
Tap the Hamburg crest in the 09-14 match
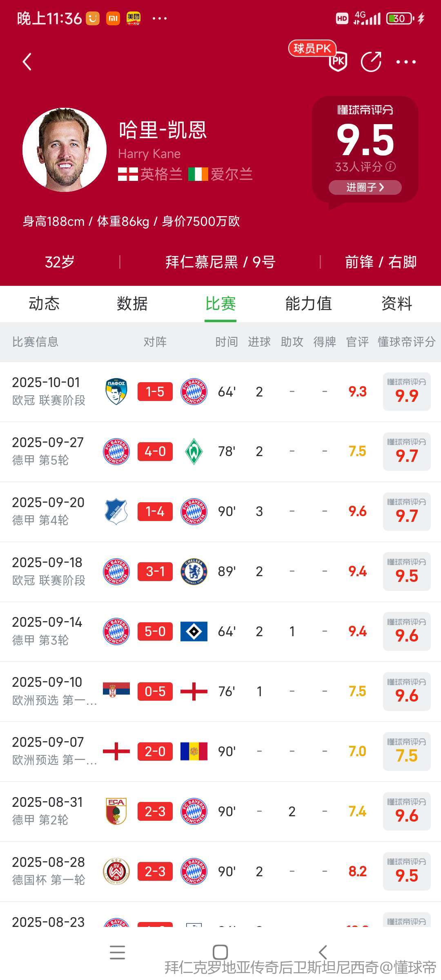[x=194, y=631]
